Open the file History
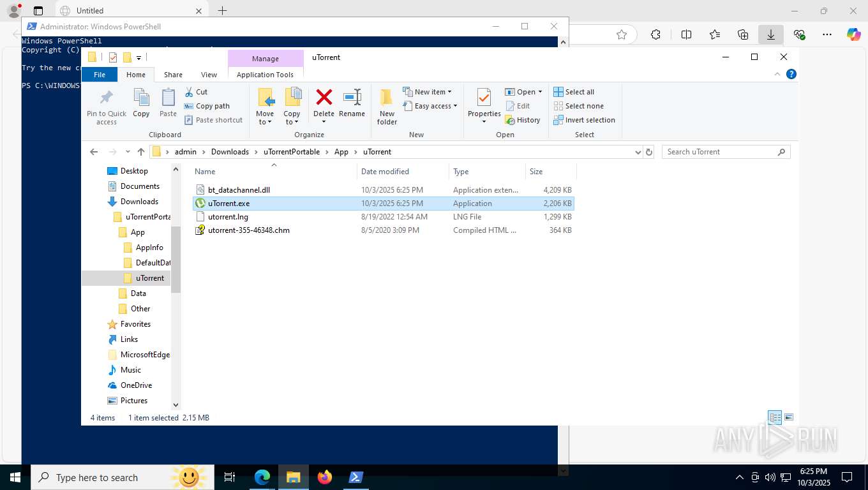This screenshot has width=868, height=490. [x=522, y=120]
